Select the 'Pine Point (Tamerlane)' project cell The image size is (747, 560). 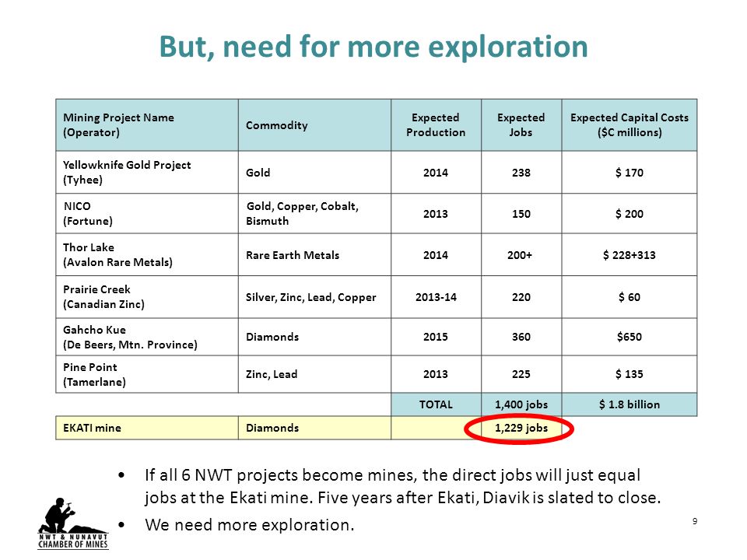[147, 374]
